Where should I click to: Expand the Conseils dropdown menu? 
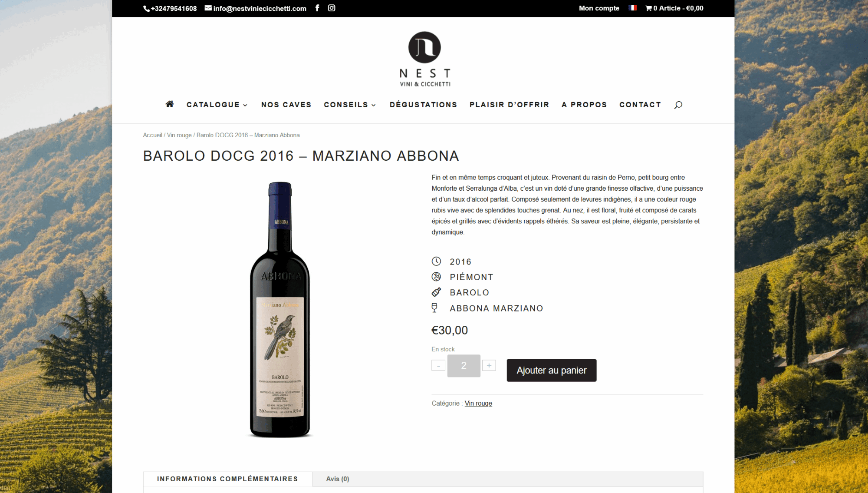coord(350,105)
